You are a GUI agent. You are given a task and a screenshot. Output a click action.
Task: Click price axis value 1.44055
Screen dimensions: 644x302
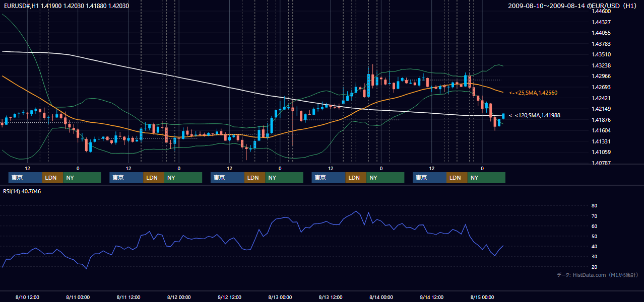[x=601, y=33]
